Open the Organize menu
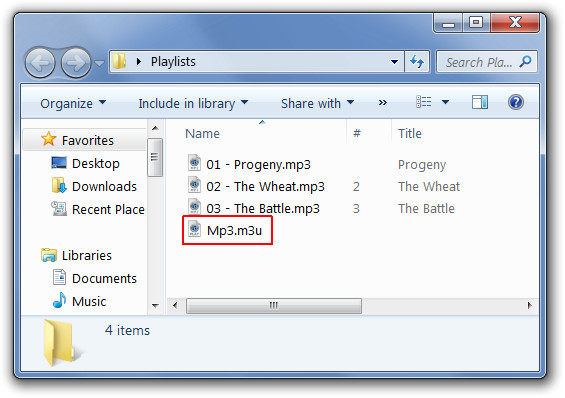This screenshot has width=565, height=398. [73, 103]
